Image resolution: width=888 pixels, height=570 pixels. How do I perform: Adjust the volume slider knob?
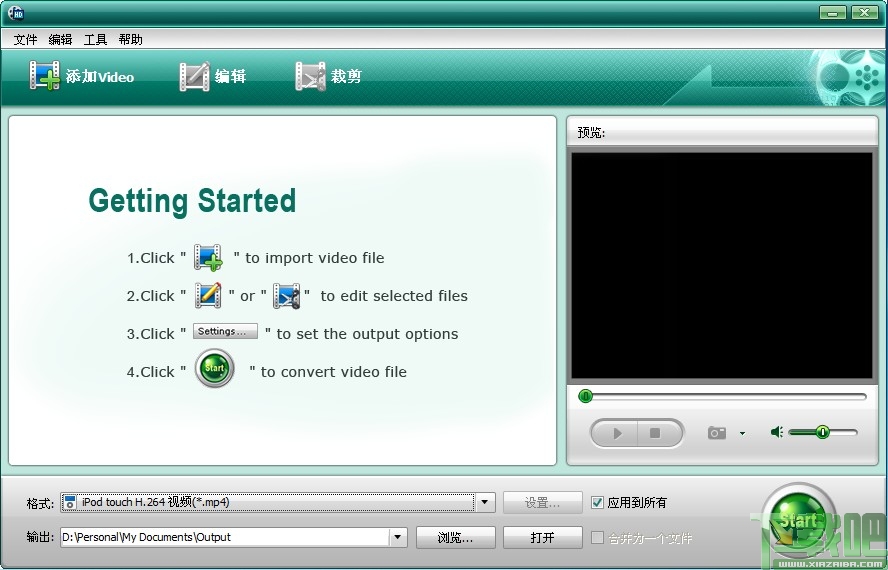click(x=822, y=432)
